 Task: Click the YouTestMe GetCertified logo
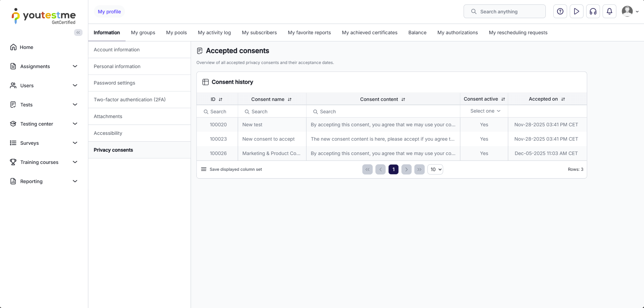click(43, 16)
